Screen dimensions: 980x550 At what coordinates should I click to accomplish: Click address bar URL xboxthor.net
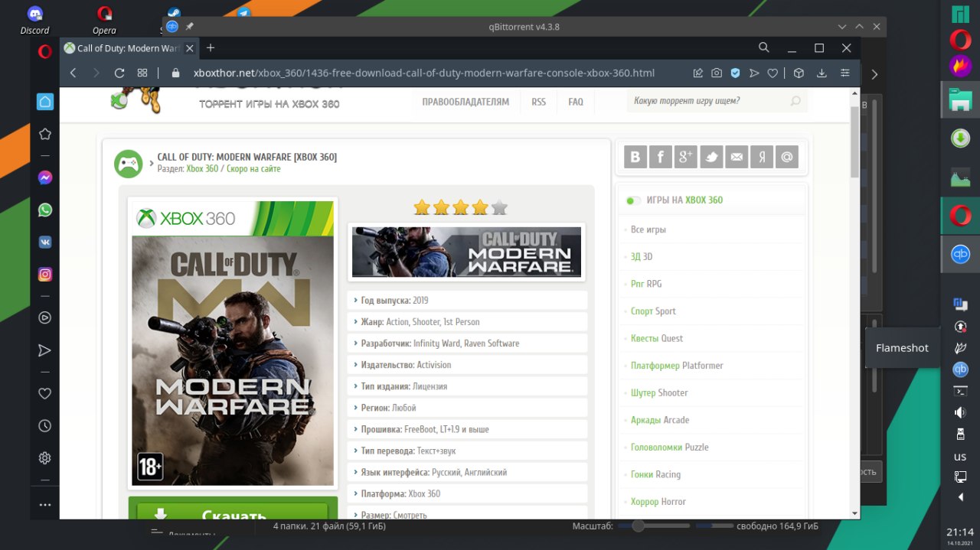(424, 73)
